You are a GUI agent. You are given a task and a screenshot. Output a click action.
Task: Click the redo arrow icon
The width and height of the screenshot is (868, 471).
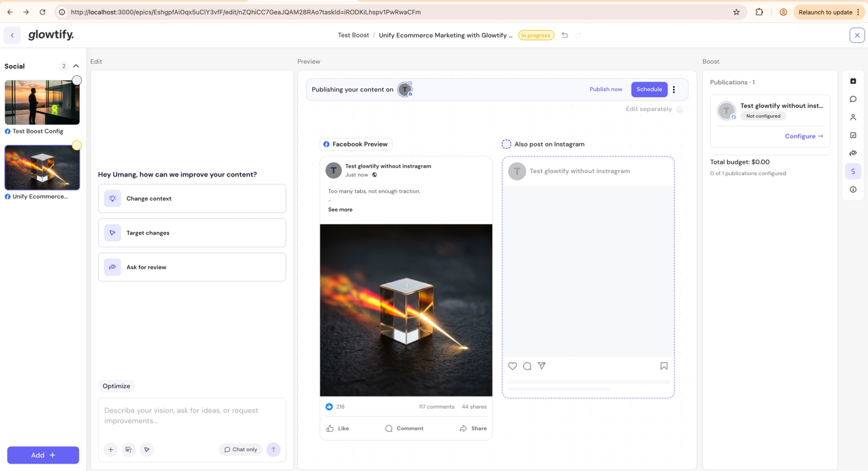[578, 35]
